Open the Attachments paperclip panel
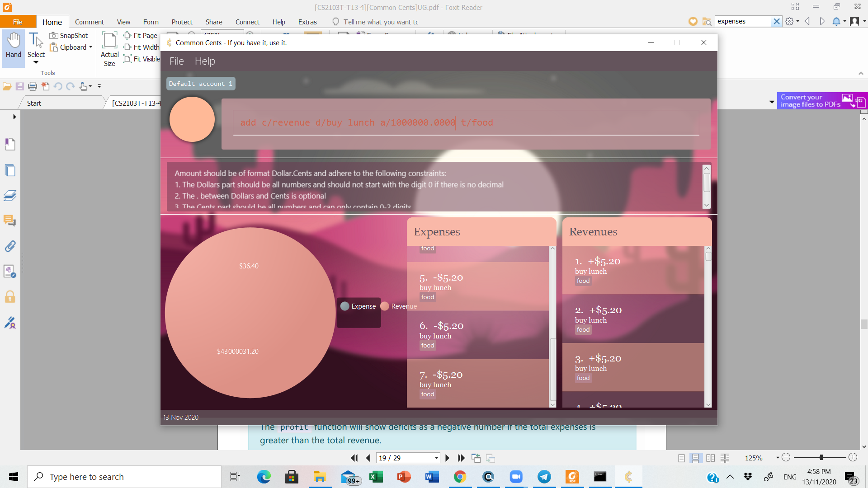Image resolution: width=868 pixels, height=488 pixels. (10, 246)
